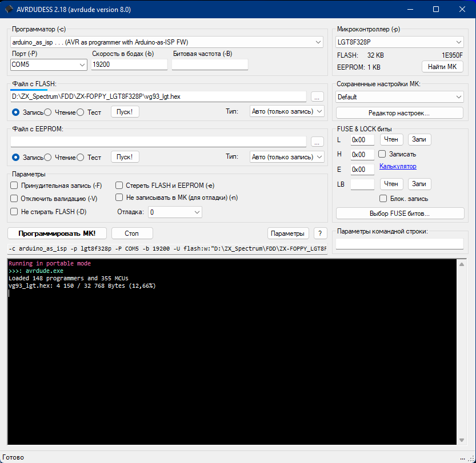Minimize the AVRDUDESS window
476x463 pixels.
410,9
